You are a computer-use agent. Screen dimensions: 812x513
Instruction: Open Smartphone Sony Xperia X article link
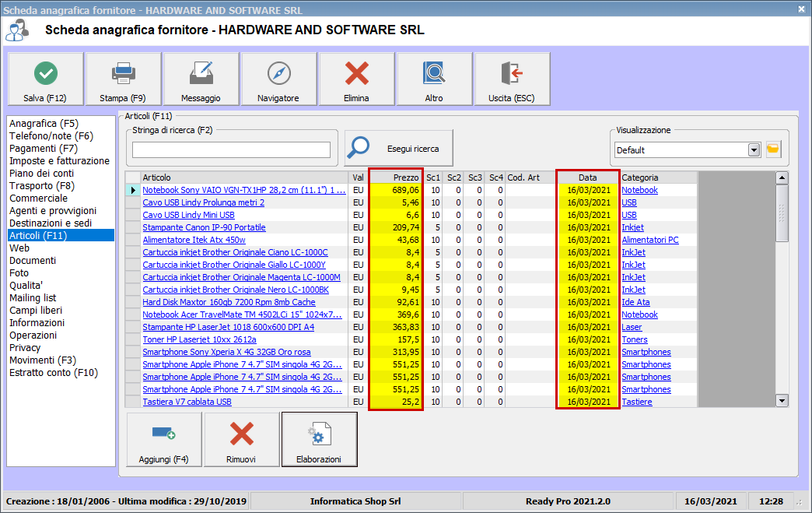(x=227, y=352)
